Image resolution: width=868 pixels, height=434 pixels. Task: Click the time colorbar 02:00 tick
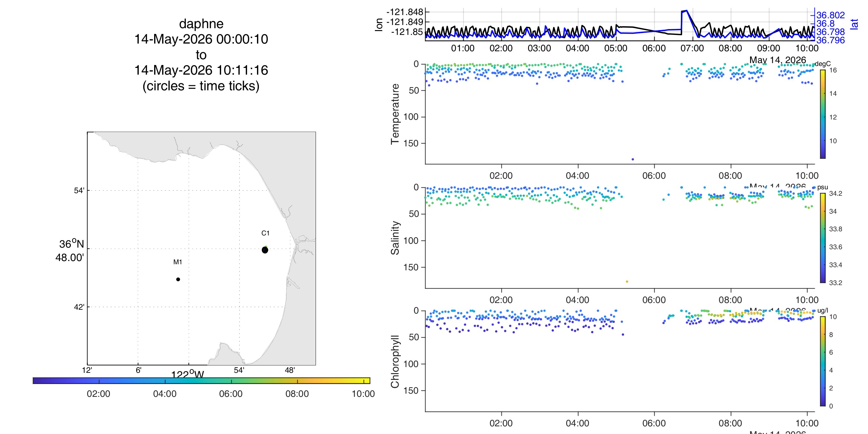click(99, 381)
